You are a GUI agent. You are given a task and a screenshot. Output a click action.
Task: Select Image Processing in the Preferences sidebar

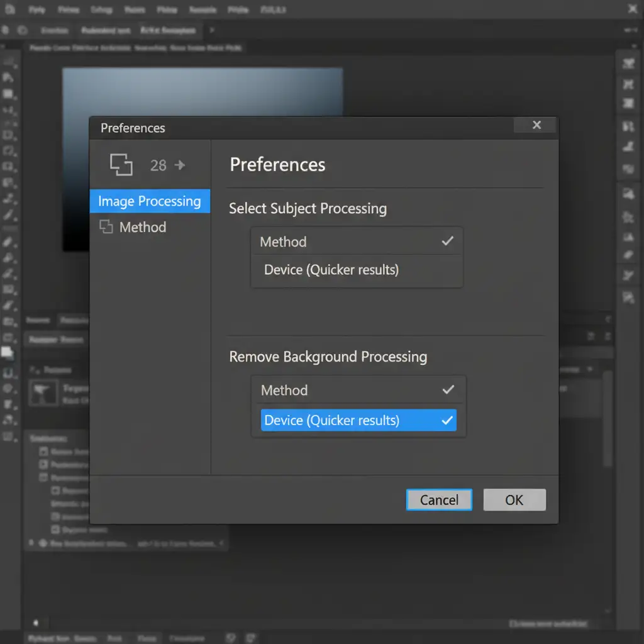click(150, 201)
